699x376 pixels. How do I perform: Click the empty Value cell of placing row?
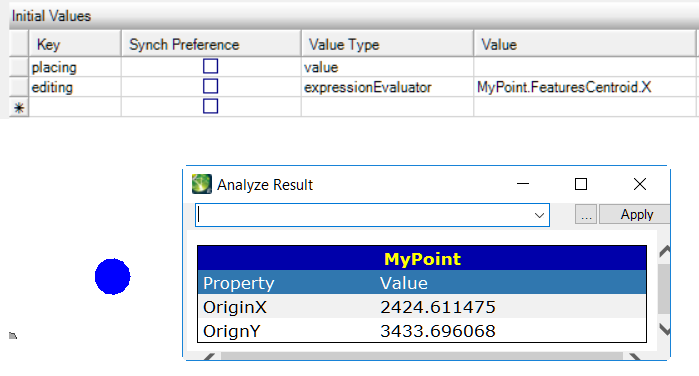(x=584, y=67)
